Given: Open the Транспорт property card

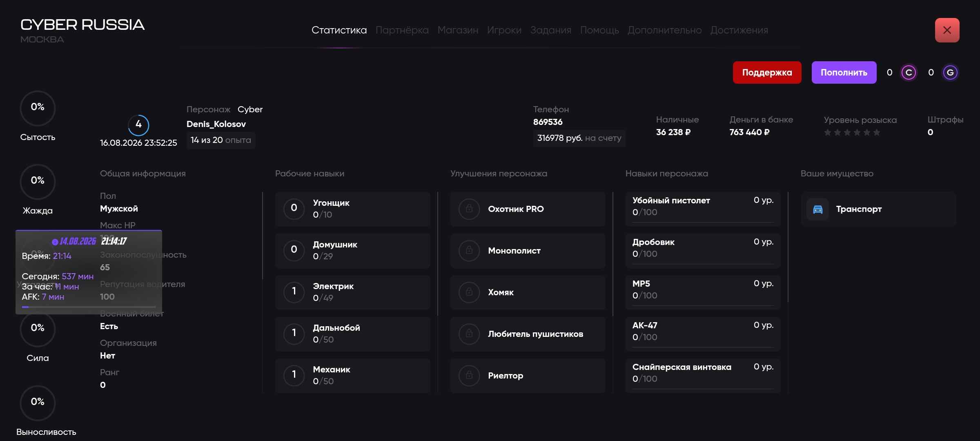Looking at the screenshot, I should pyautogui.click(x=878, y=209).
